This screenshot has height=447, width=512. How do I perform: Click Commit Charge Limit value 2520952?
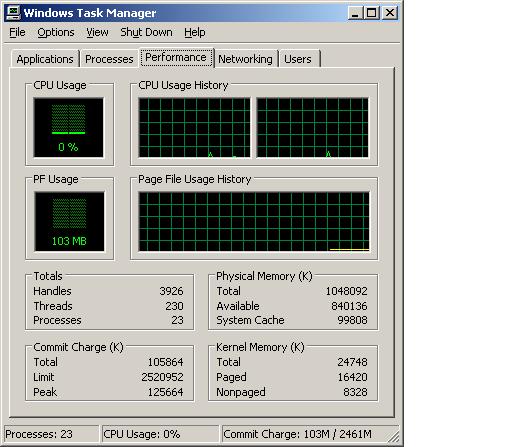pyautogui.click(x=162, y=377)
